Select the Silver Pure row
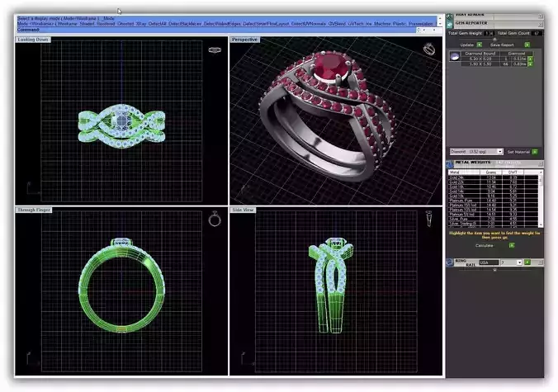The image size is (558, 392). (x=494, y=219)
